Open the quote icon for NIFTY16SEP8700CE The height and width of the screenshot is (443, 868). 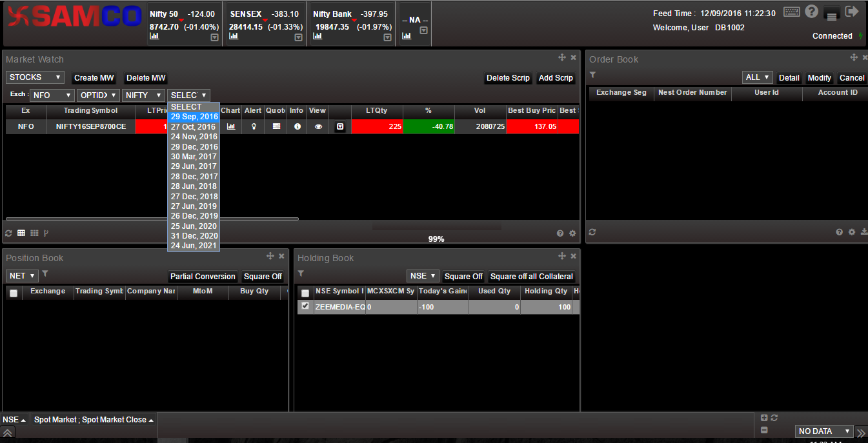[x=276, y=127]
